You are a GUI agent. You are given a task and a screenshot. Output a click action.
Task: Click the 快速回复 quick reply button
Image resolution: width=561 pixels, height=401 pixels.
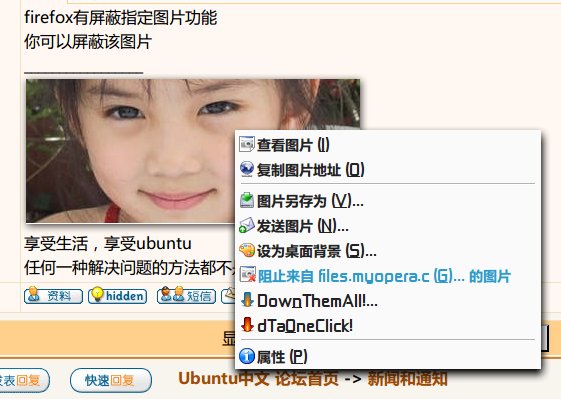[111, 380]
